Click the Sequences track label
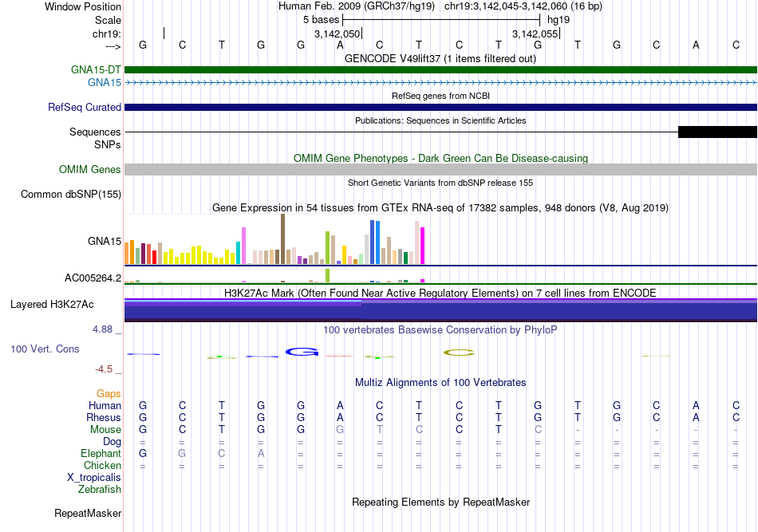The height and width of the screenshot is (532, 758). [95, 132]
